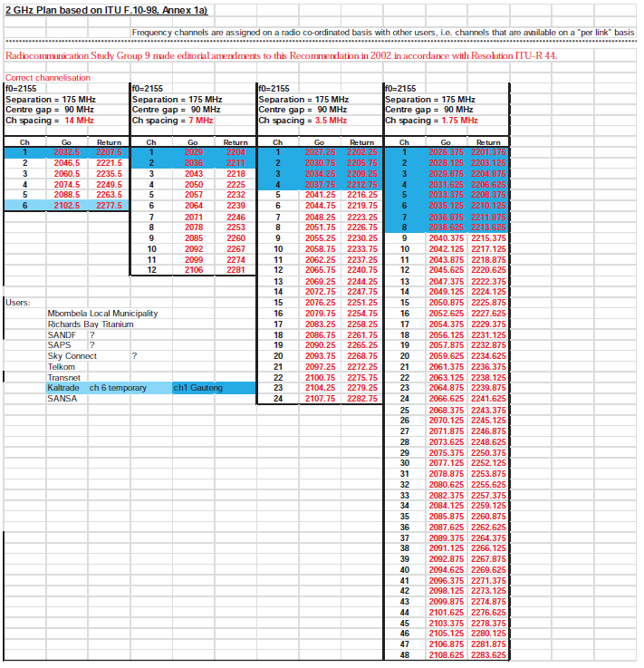644x668 pixels.
Task: Click the Return value 2249.5
Action: pyautogui.click(x=109, y=185)
